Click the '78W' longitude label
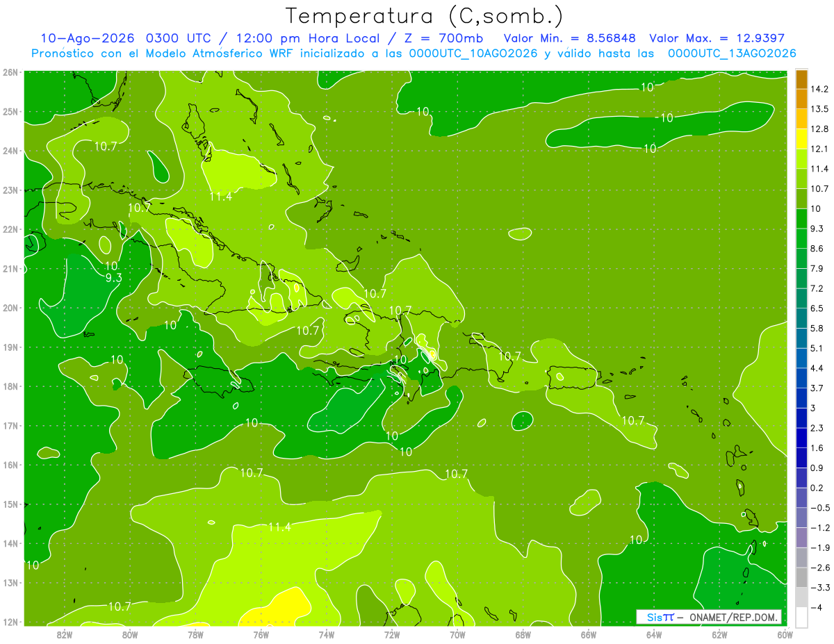 click(x=195, y=634)
